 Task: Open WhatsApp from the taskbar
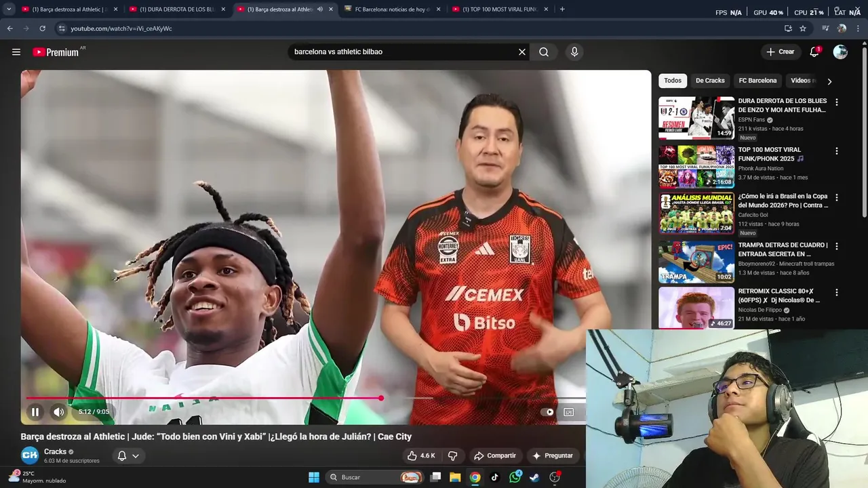click(x=515, y=477)
